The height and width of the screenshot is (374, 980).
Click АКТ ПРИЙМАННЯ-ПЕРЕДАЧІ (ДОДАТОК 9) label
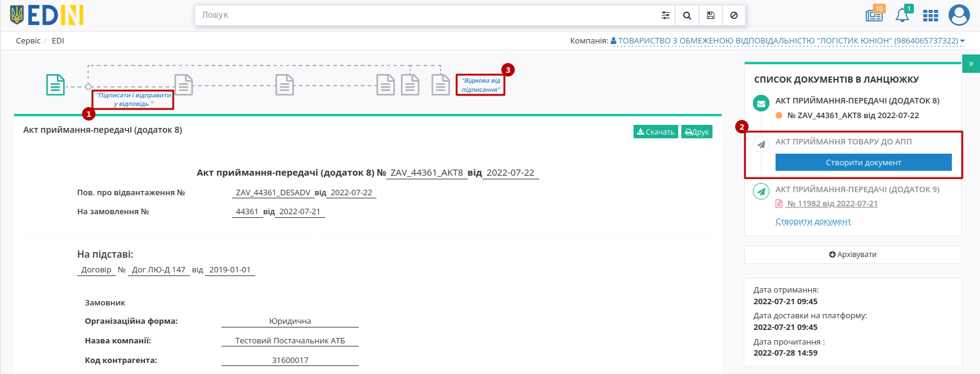(x=857, y=190)
